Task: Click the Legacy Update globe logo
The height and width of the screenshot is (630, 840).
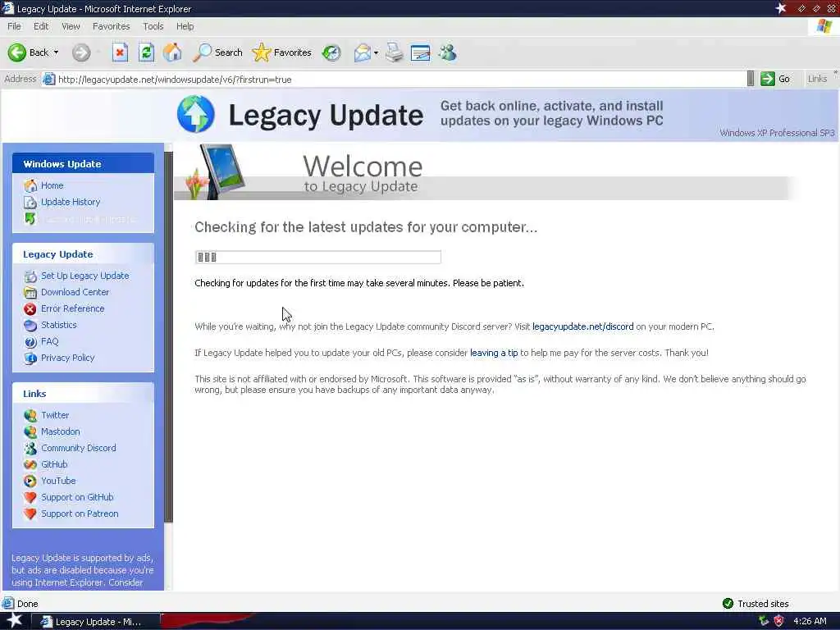Action: (x=196, y=114)
